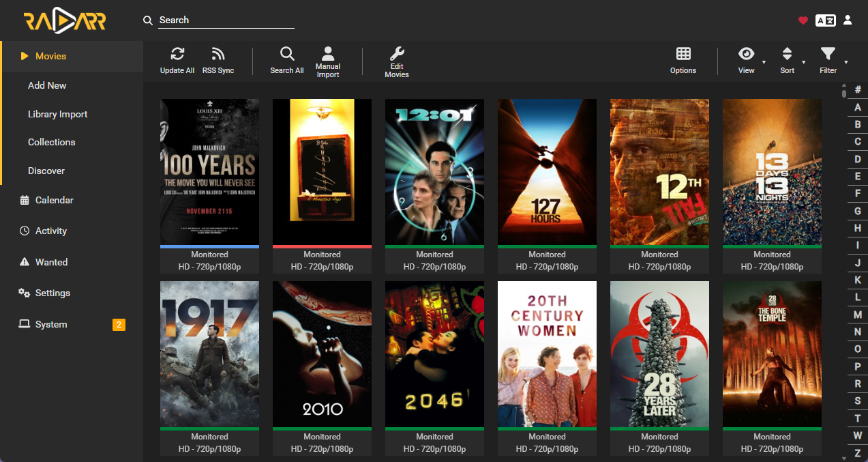Open the 20th Century Women poster
This screenshot has height=462, width=868.
(x=547, y=354)
